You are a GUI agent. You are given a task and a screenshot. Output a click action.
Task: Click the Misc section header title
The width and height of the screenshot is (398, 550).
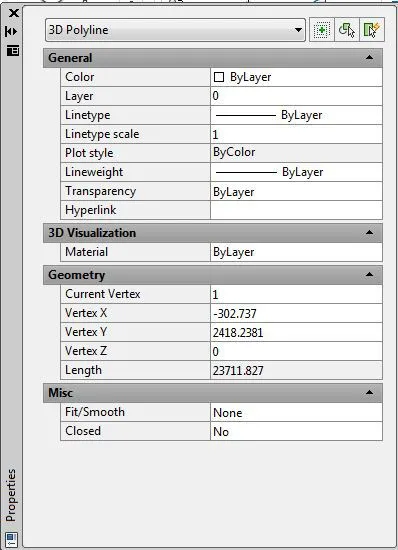pyautogui.click(x=60, y=393)
